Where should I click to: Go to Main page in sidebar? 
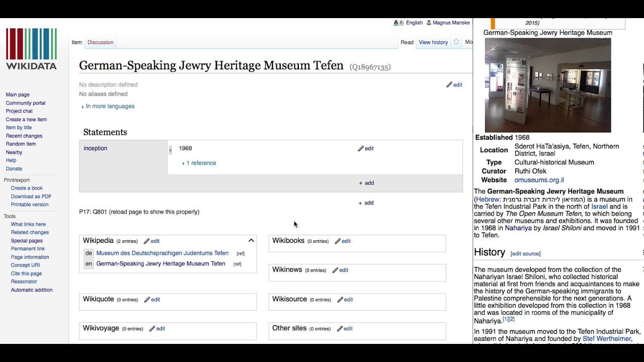pyautogui.click(x=18, y=95)
